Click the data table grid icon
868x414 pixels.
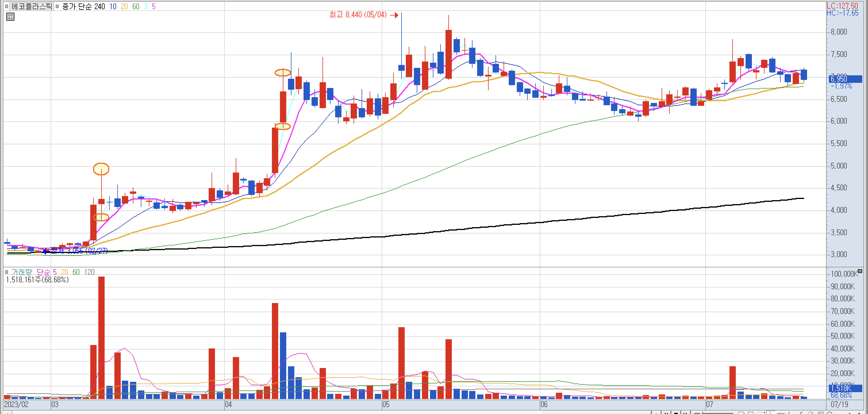pos(10,17)
